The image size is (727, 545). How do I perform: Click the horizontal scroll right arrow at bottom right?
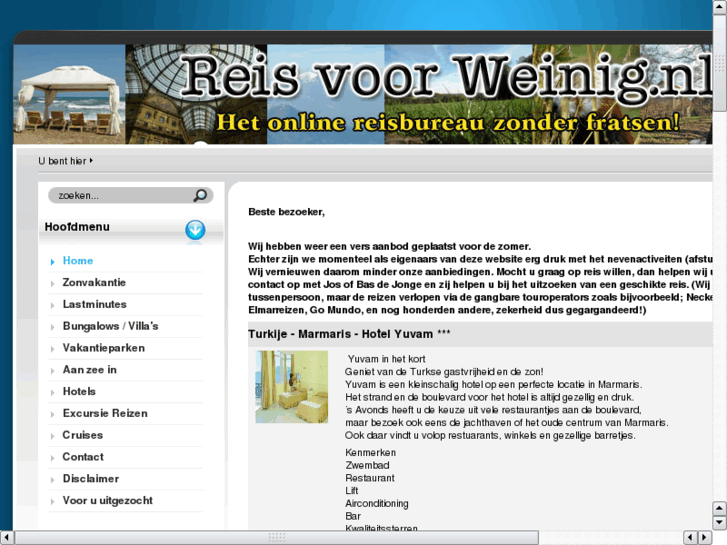click(705, 538)
